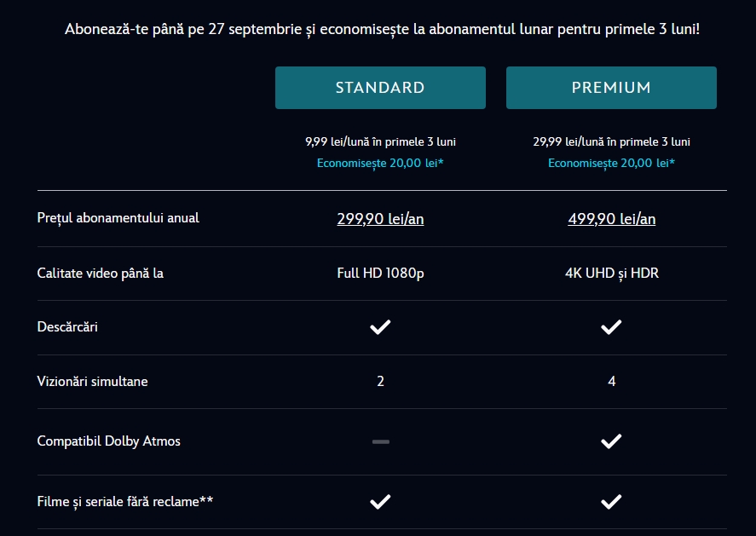Click the Premium Descărcări checkmark icon
The width and height of the screenshot is (756, 536).
click(611, 326)
